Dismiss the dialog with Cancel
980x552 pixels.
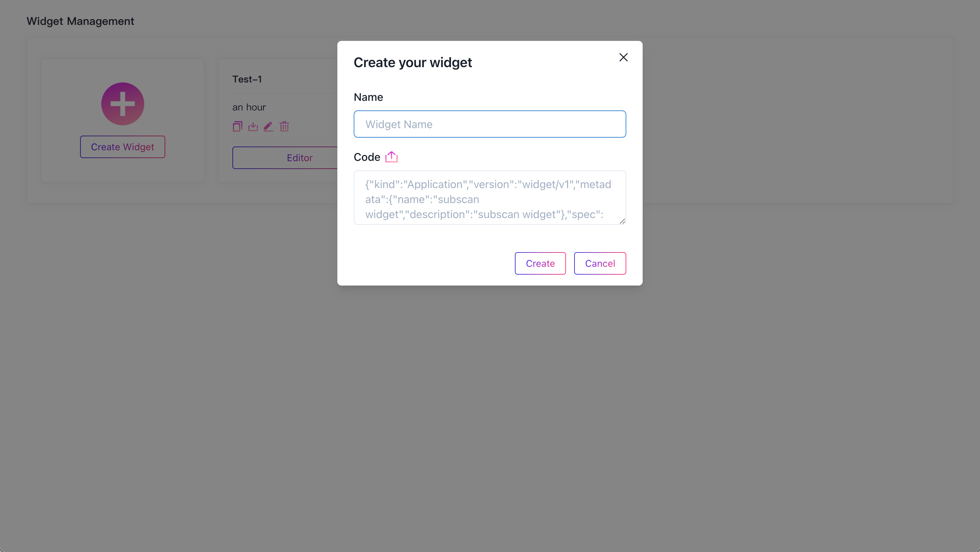[600, 263]
